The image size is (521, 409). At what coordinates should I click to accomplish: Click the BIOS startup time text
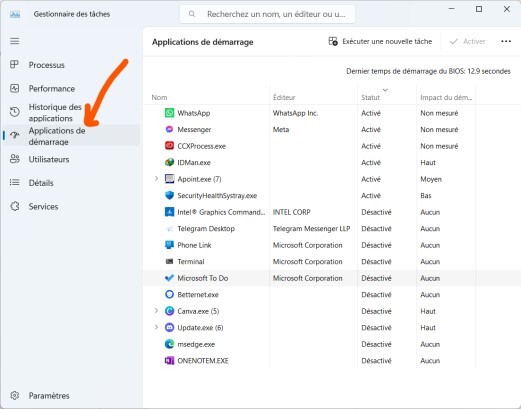coord(428,71)
